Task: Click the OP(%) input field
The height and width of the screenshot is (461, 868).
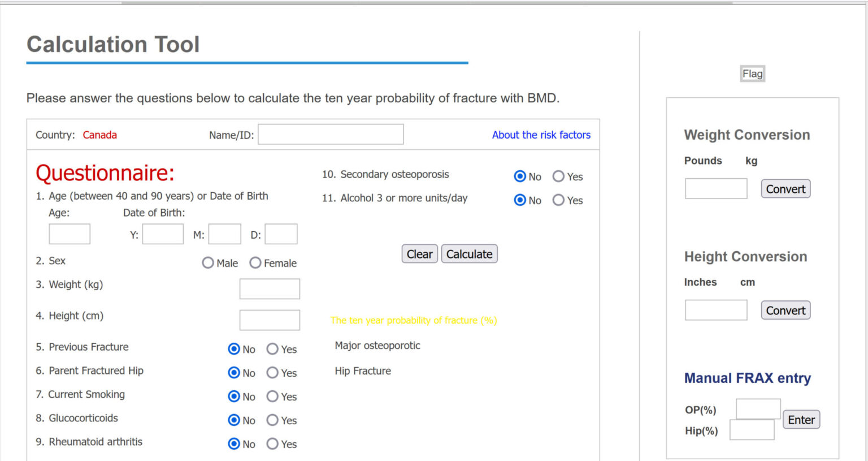Action: click(758, 409)
